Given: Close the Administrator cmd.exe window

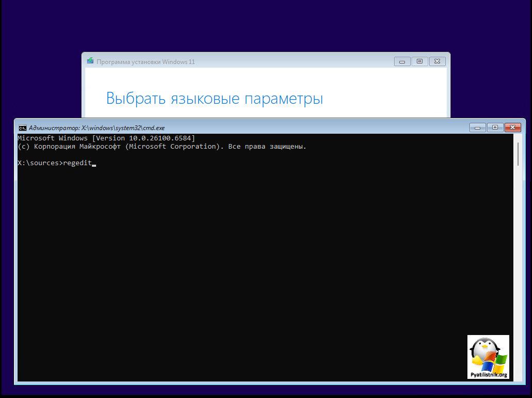Looking at the screenshot, I should click(x=512, y=128).
